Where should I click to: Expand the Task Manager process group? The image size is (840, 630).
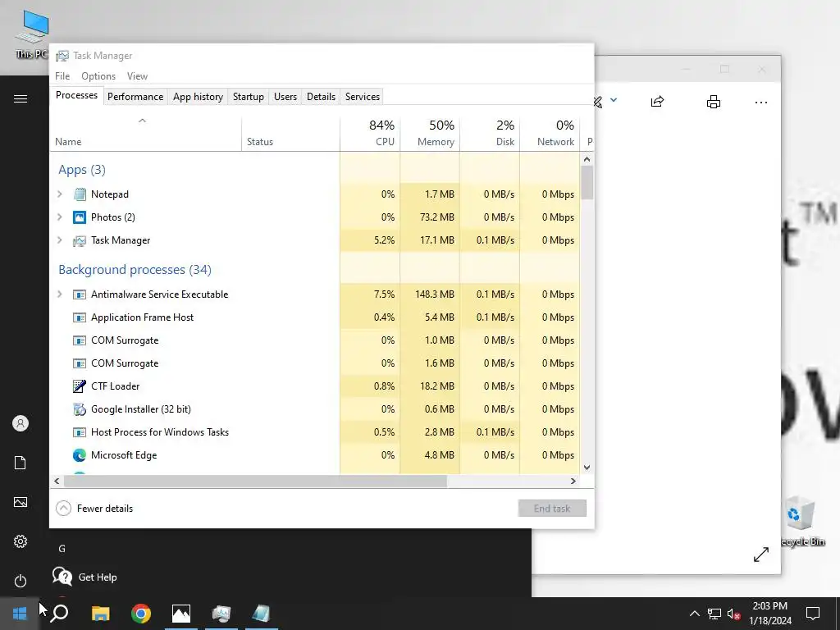(60, 240)
